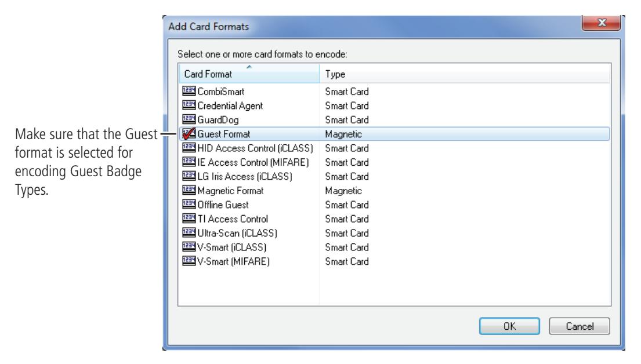The height and width of the screenshot is (364, 641).
Task: Click the IE Access Control (MIFARE) icon
Action: [189, 162]
